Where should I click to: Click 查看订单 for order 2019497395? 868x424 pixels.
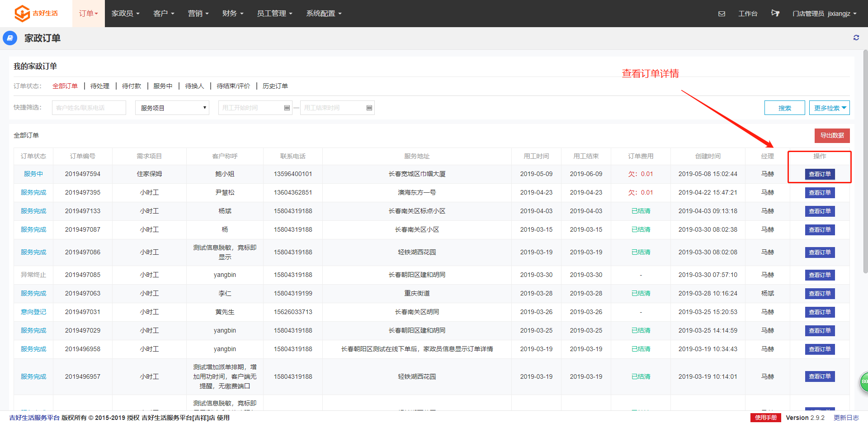pyautogui.click(x=820, y=193)
